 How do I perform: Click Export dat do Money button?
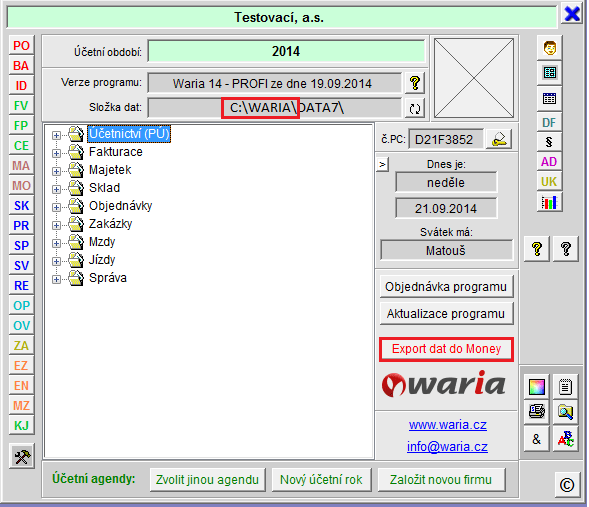tap(446, 349)
